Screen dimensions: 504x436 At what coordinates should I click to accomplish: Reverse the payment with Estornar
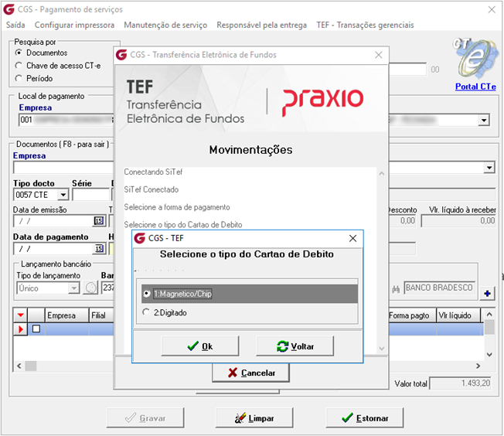(x=365, y=417)
